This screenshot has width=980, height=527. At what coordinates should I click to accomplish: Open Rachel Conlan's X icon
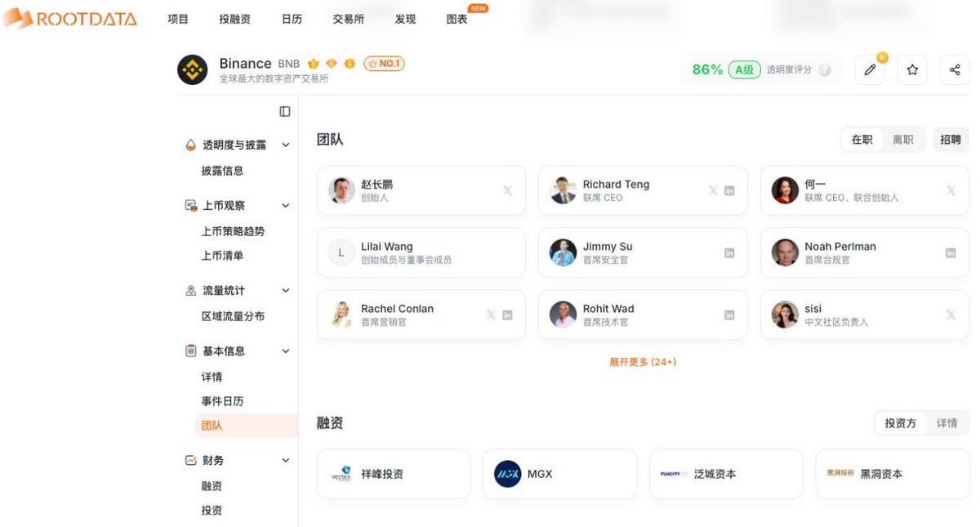pyautogui.click(x=491, y=315)
